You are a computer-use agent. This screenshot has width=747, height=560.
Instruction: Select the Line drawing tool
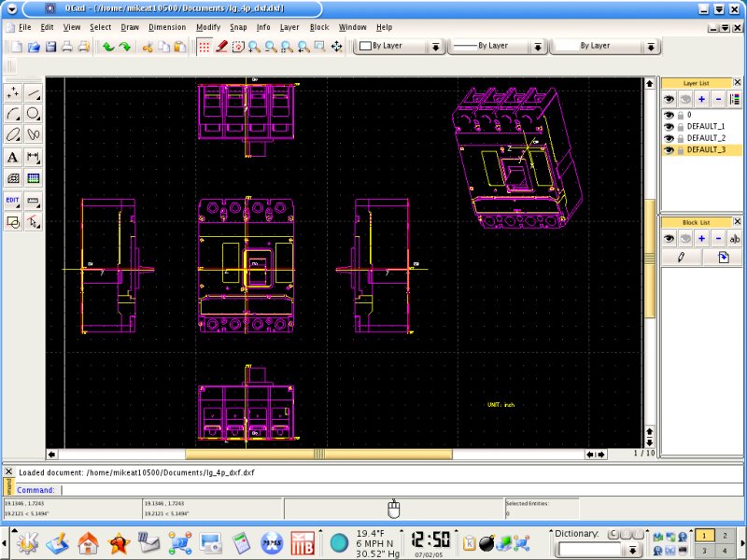click(x=34, y=93)
